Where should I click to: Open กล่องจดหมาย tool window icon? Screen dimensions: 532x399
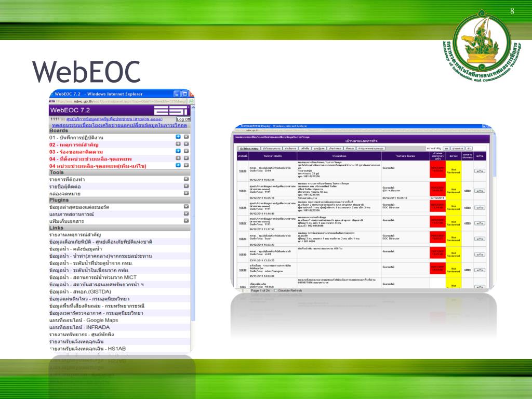tap(187, 193)
